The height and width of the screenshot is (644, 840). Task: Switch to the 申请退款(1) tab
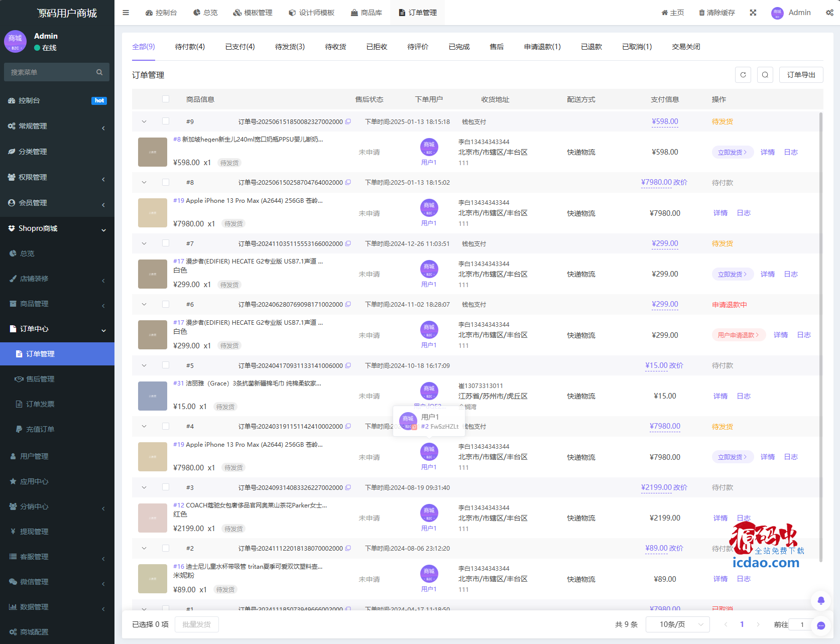pyautogui.click(x=542, y=47)
